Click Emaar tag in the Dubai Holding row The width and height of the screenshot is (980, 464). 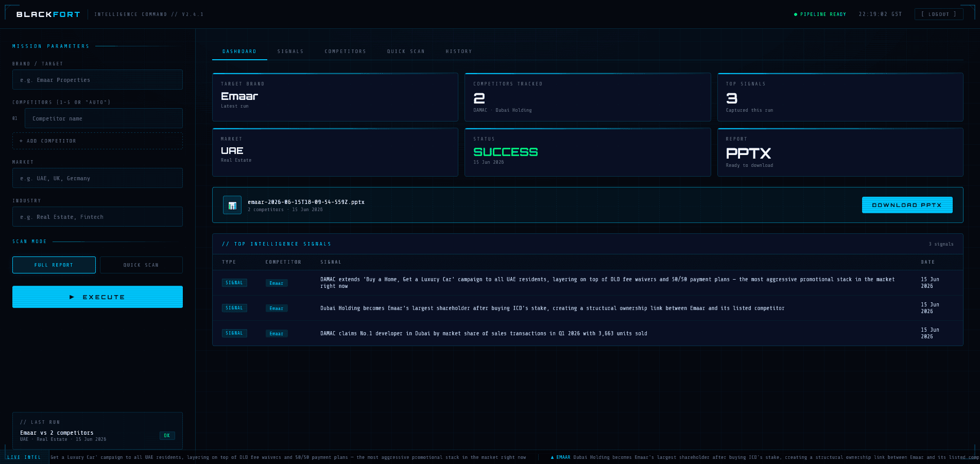pos(277,308)
